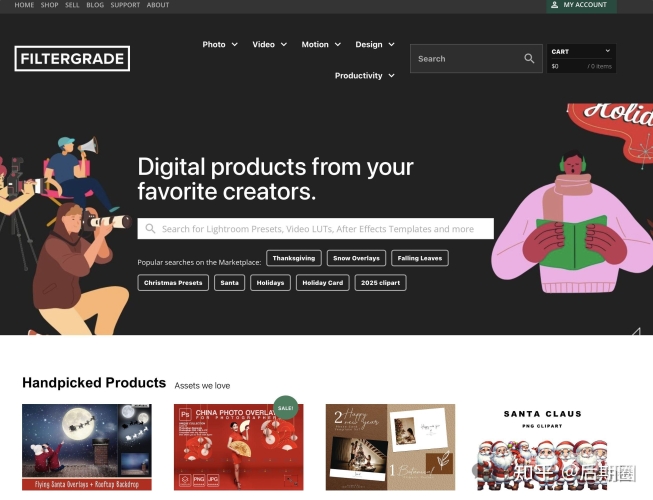Screen dimensions: 653x500
Task: Select the Christmas Presets tag
Action: pyautogui.click(x=173, y=283)
